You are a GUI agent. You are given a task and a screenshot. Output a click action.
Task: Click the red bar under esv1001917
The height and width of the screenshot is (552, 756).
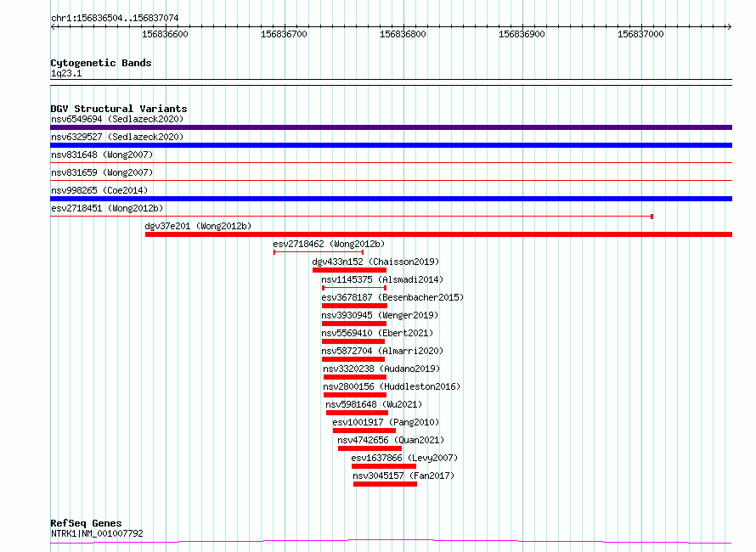364,431
